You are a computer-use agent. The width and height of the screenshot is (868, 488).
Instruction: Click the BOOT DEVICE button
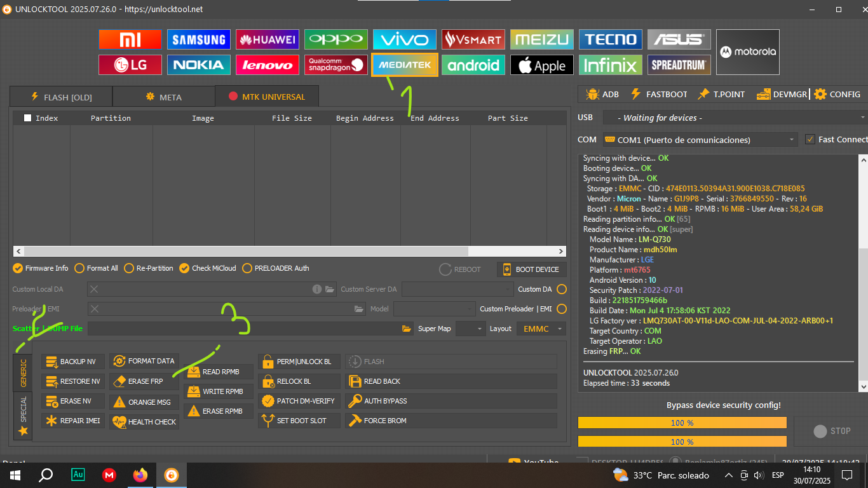[x=531, y=269]
